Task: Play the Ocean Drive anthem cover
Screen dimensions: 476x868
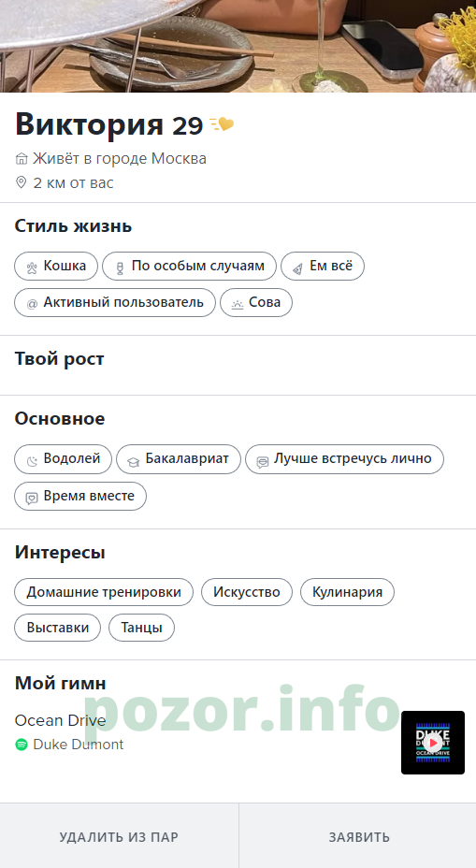Action: pos(433,743)
